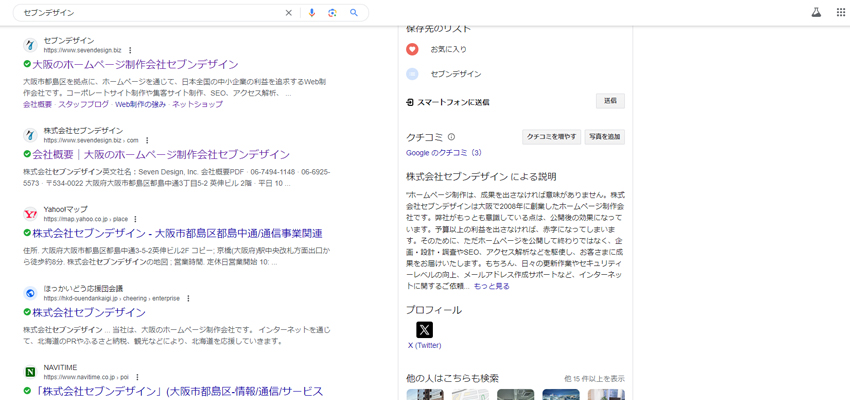Image resolution: width=850 pixels, height=400 pixels.
Task: Click first related search thumbnail
Action: click(x=425, y=395)
